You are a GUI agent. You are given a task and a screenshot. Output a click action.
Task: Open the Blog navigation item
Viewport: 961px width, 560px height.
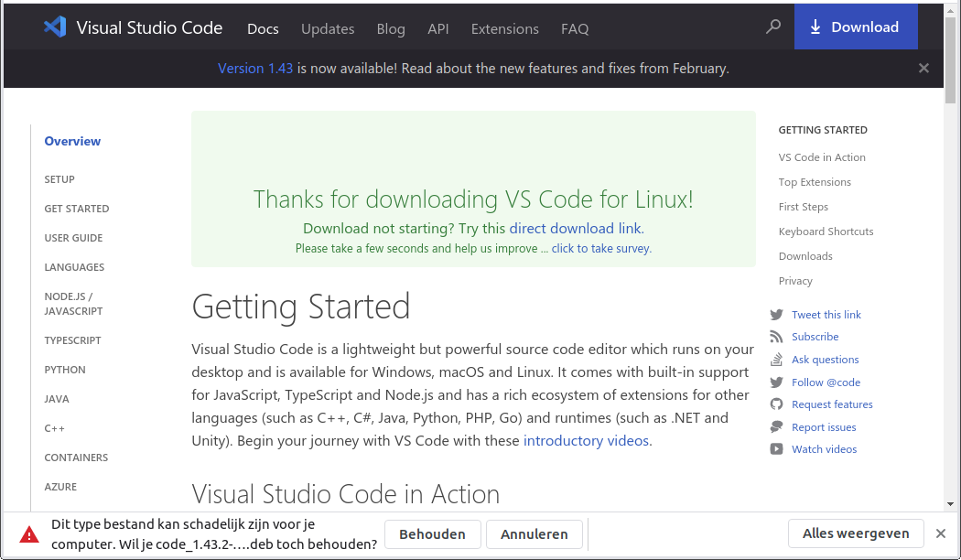(x=391, y=28)
